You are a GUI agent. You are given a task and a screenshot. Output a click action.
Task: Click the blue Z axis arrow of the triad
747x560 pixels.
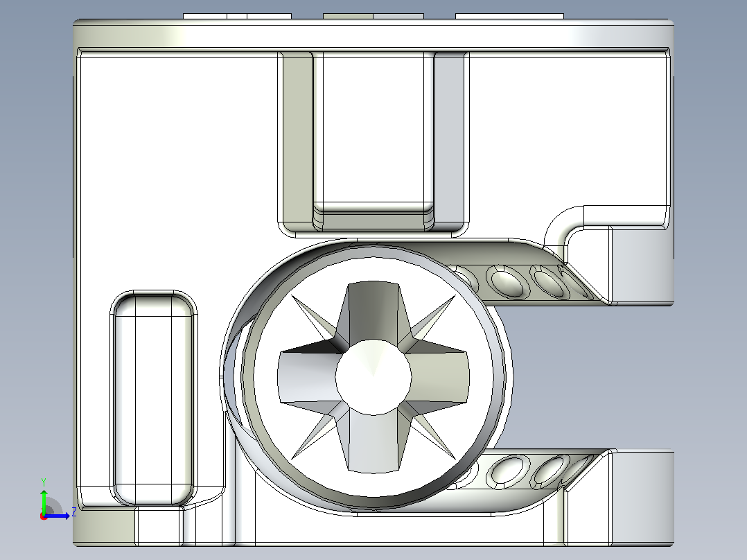coord(58,516)
